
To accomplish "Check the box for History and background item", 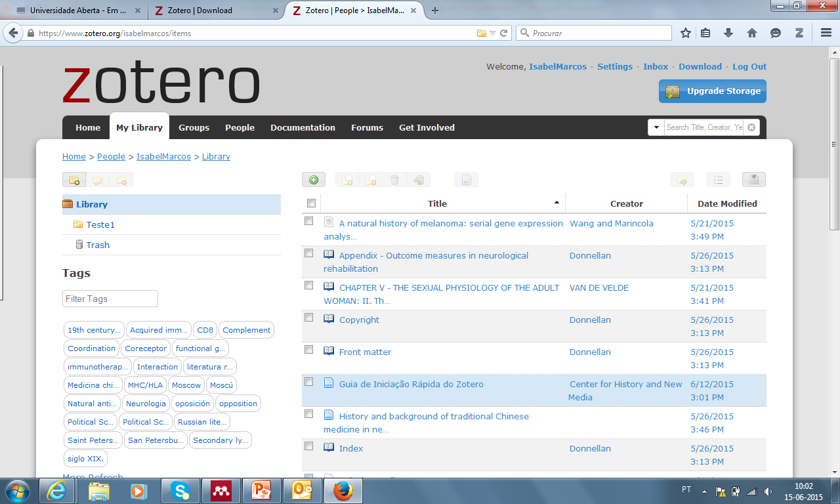I will [x=309, y=414].
